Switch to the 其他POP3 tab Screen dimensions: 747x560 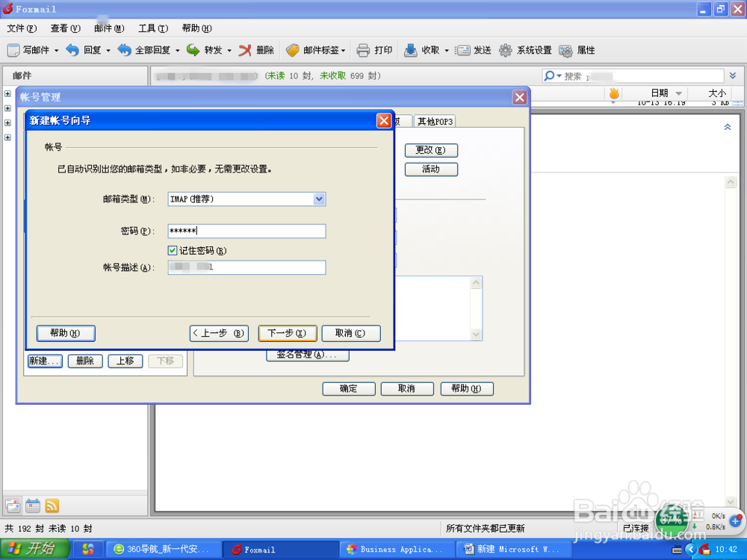pos(434,120)
